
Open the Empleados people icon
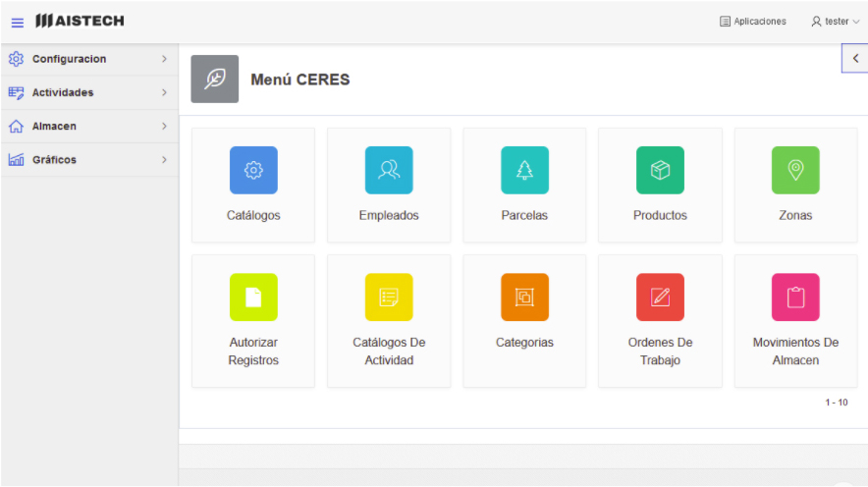point(389,170)
